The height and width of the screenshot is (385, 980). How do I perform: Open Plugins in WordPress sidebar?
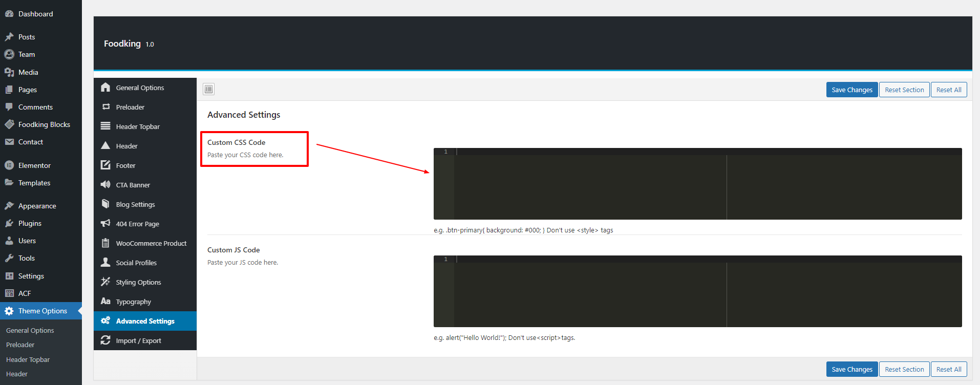click(30, 223)
